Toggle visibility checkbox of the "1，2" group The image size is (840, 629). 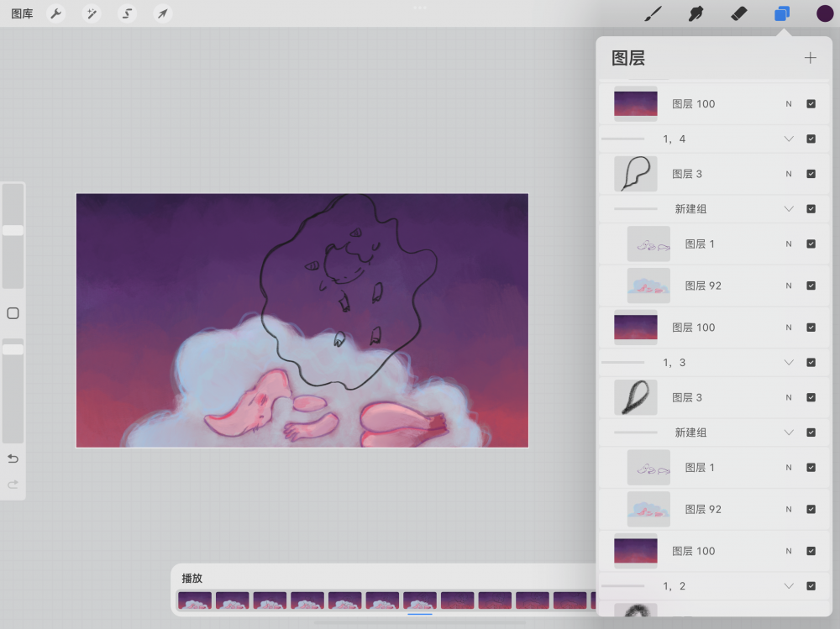tap(811, 586)
